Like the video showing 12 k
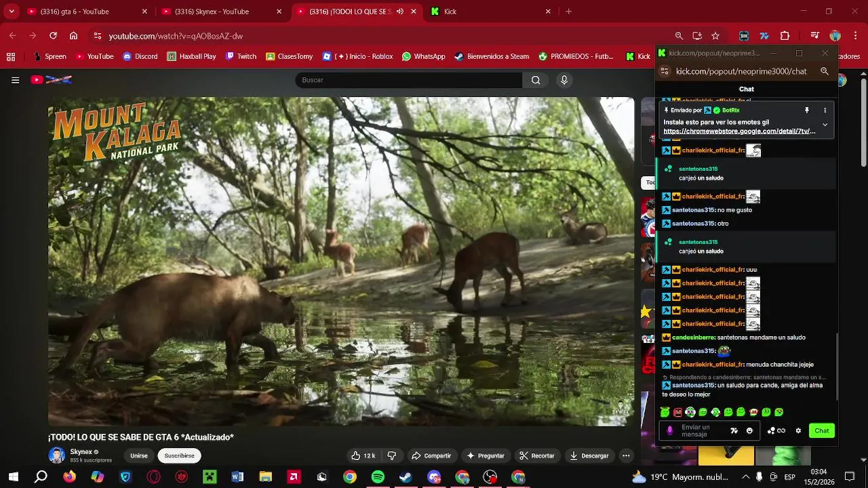Viewport: 868px width, 488px height. click(363, 455)
